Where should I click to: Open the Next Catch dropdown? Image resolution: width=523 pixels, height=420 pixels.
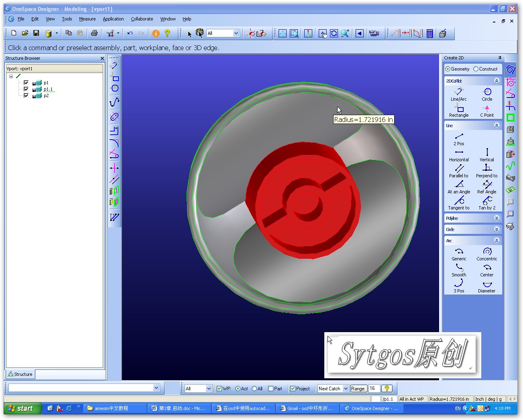(x=346, y=388)
